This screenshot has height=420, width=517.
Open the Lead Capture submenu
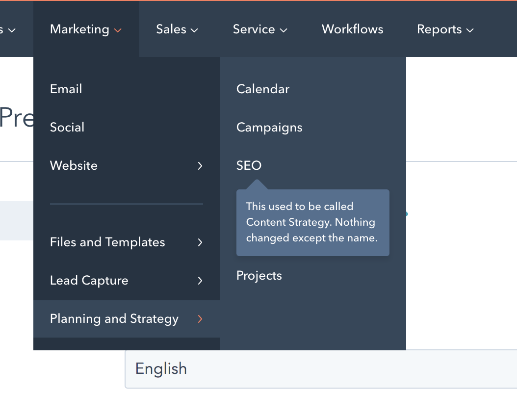tap(89, 280)
